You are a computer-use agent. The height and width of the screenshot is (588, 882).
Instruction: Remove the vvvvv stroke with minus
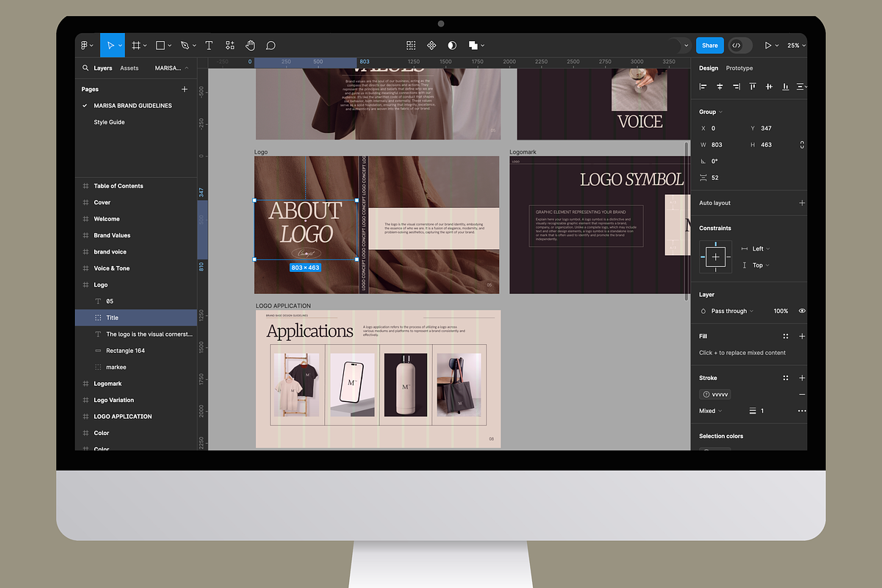click(802, 395)
